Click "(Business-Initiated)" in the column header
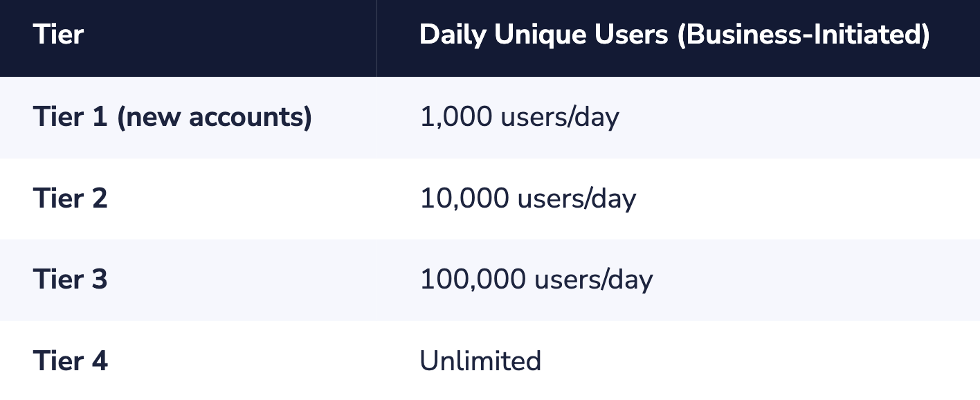 click(803, 35)
